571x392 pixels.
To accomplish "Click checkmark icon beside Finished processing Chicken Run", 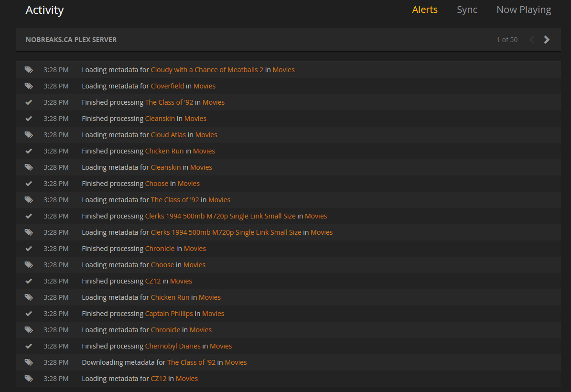I will tap(29, 151).
